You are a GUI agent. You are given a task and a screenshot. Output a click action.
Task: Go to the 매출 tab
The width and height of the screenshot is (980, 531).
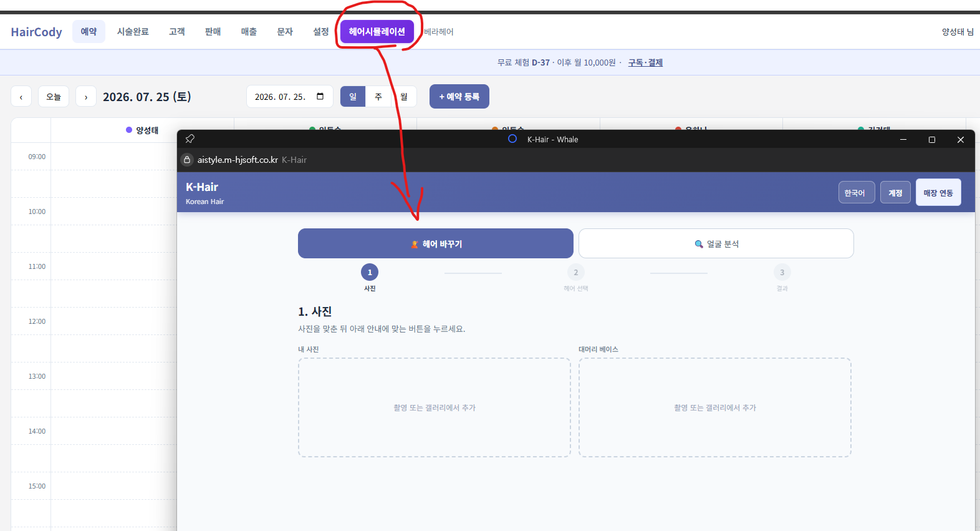(x=249, y=31)
